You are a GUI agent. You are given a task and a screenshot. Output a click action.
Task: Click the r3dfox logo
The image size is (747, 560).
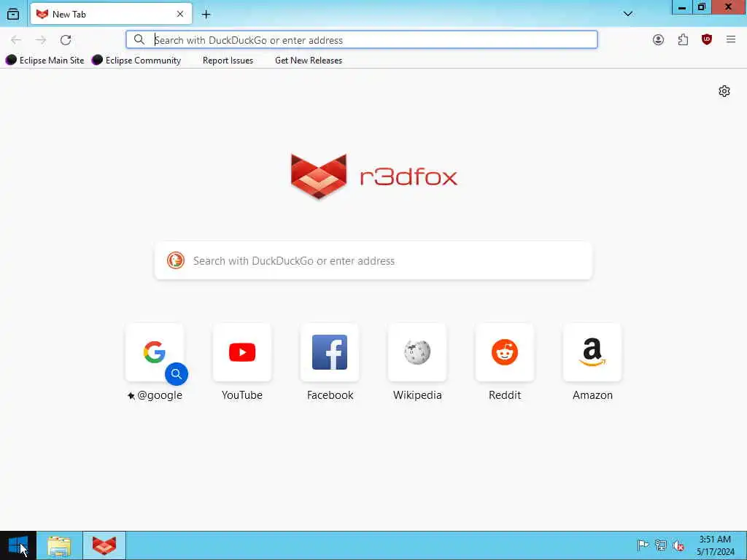pyautogui.click(x=374, y=176)
